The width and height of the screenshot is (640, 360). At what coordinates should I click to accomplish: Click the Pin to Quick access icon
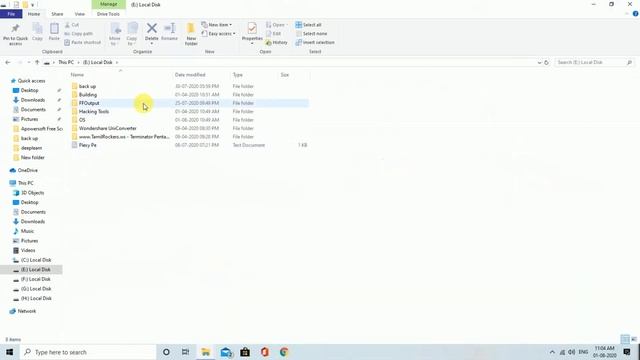pos(16,29)
